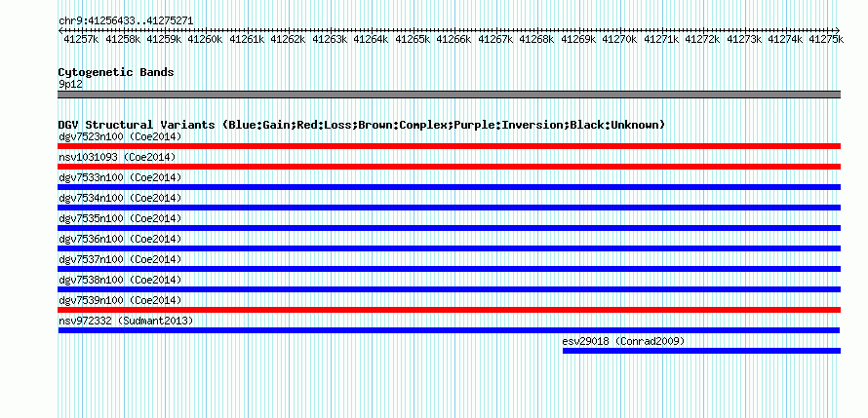Click the red bar under dgv7539n100
Screen dimensions: 868x418
[x=449, y=310]
